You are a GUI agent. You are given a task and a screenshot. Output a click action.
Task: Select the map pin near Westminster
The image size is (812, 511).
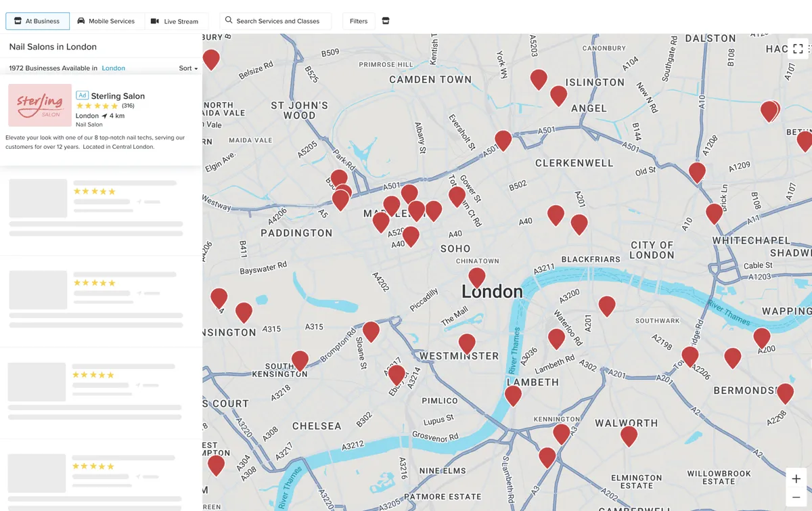467,345
